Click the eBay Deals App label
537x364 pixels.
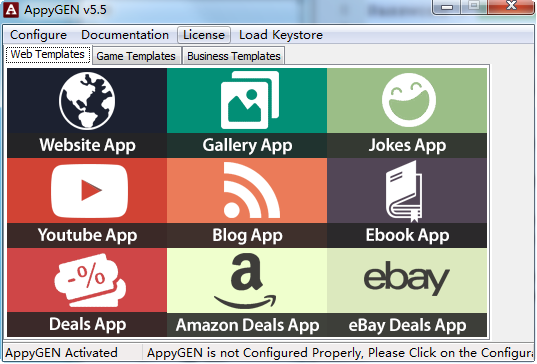(407, 325)
